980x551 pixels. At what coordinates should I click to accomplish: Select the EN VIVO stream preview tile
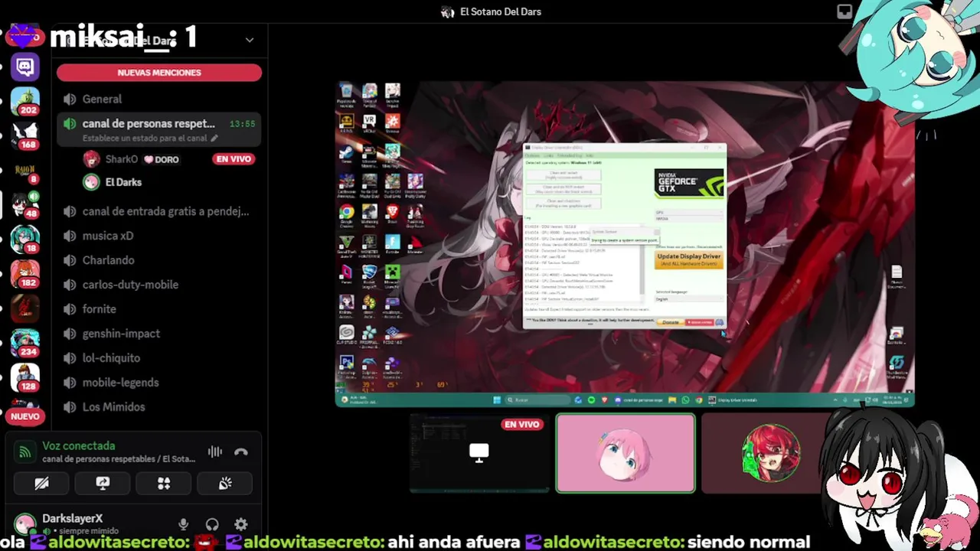click(x=479, y=453)
